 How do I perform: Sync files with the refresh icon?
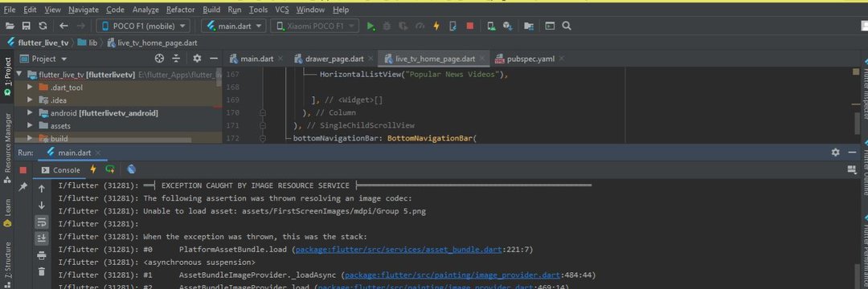(x=43, y=26)
